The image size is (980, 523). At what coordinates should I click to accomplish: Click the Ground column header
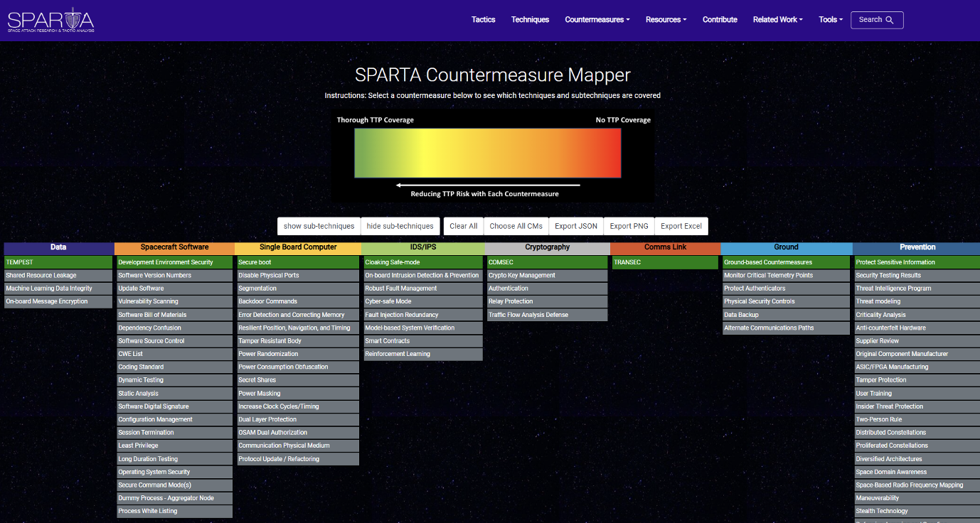click(787, 247)
